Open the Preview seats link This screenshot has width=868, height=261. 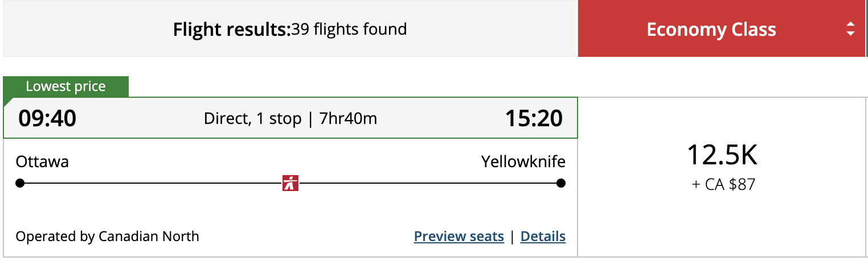[x=458, y=236]
